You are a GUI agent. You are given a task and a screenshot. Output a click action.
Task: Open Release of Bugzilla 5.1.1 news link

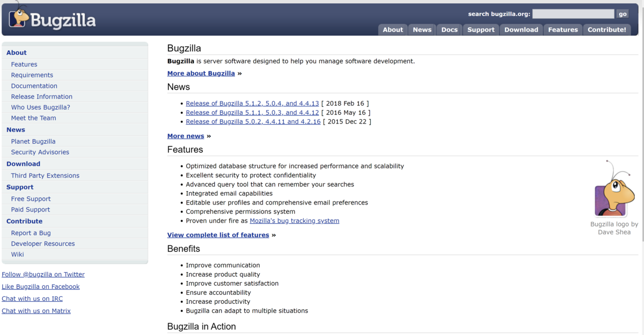coord(252,113)
